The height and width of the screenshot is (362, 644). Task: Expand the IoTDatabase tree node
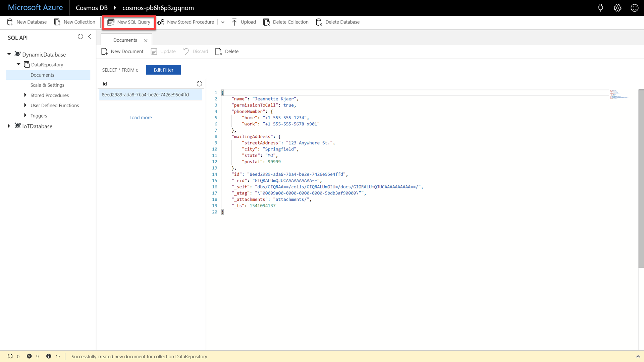(9, 126)
